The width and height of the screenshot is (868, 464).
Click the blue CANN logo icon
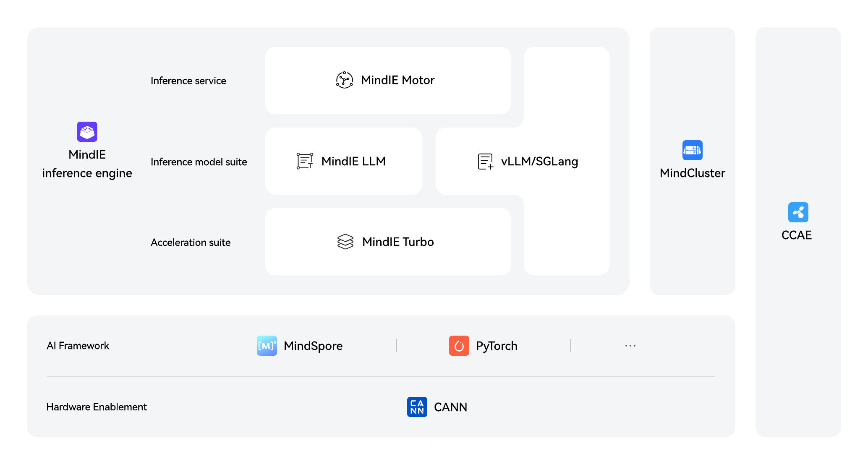click(417, 407)
